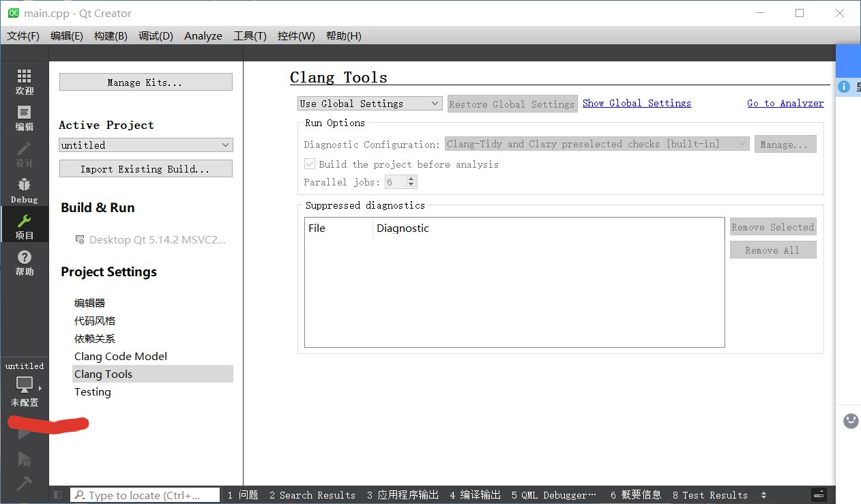Screen dimensions: 861x504
Task: Open the 工具(T) menu
Action: point(250,36)
